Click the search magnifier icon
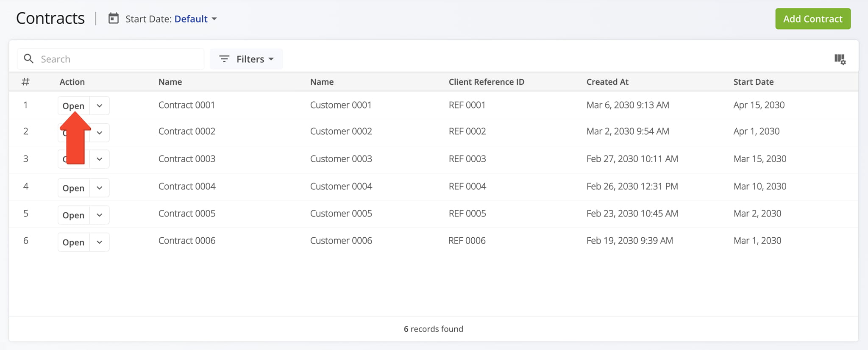Image resolution: width=868 pixels, height=350 pixels. point(28,59)
